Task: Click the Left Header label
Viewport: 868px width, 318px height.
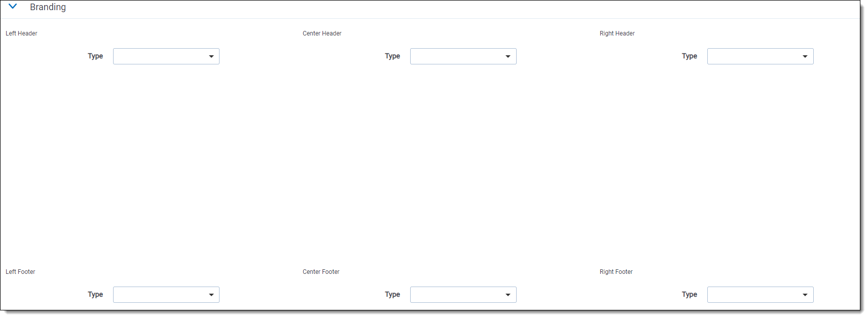Action: point(21,33)
